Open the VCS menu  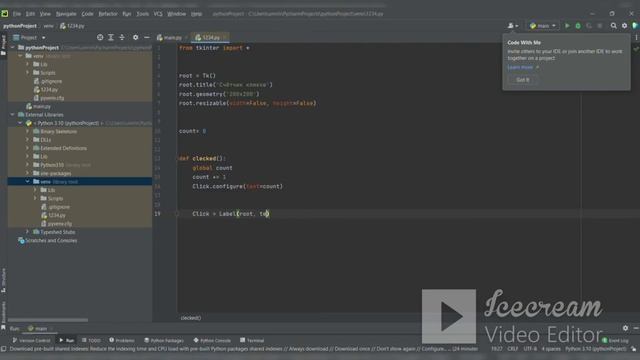pyautogui.click(x=158, y=14)
